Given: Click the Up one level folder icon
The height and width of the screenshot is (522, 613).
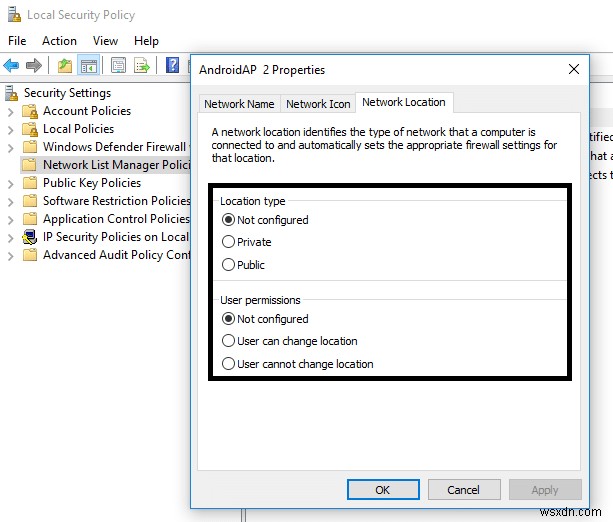Looking at the screenshot, I should click(65, 65).
